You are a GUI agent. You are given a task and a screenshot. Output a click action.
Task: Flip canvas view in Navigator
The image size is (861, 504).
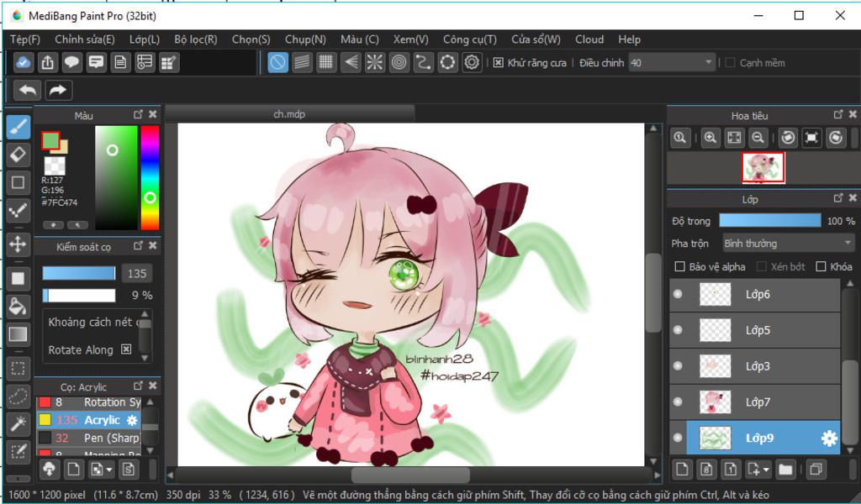(x=811, y=138)
